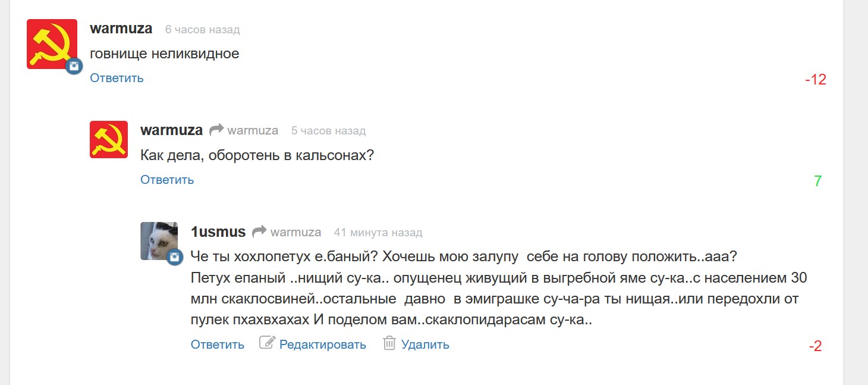This screenshot has width=868, height=385.
Task: Click the "6 часов назад" timestamp
Action: (202, 29)
